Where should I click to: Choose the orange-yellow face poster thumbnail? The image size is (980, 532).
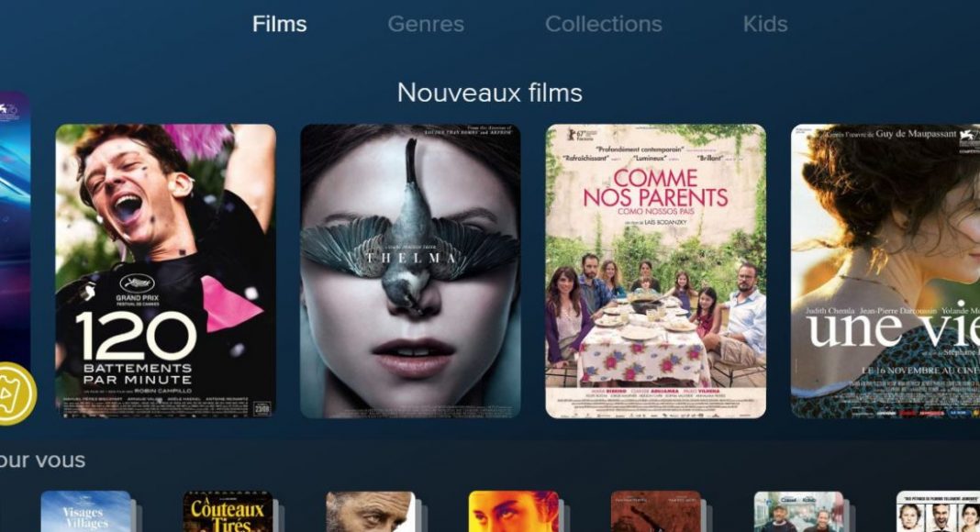click(514, 512)
